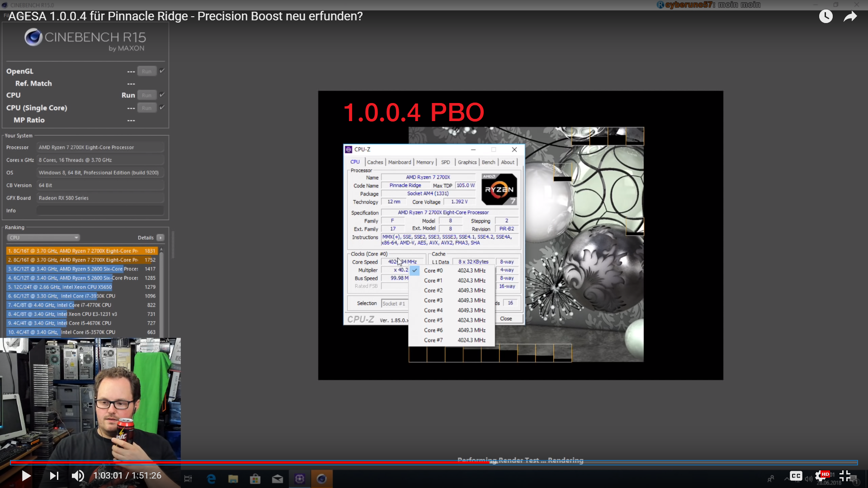Minimize the CPU-Z window
868x488 pixels.
[x=473, y=150]
